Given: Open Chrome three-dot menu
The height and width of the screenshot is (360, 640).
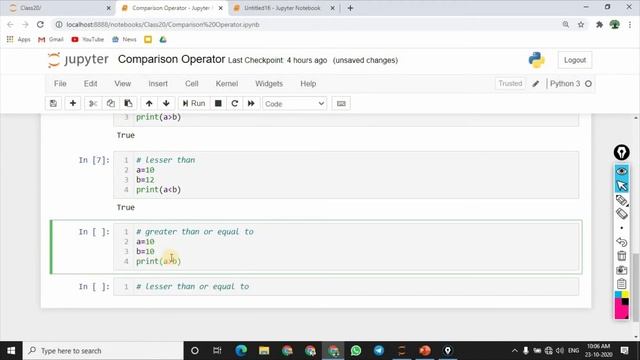Looking at the screenshot, I should click(630, 24).
